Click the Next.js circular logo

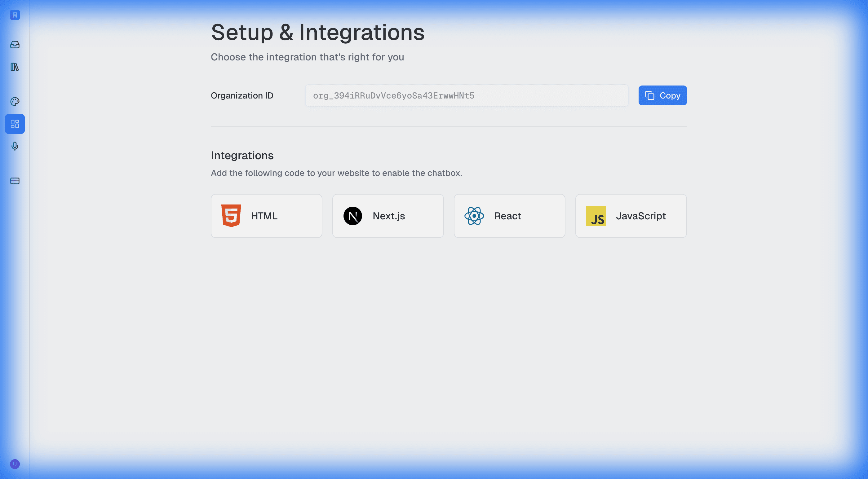(x=353, y=216)
